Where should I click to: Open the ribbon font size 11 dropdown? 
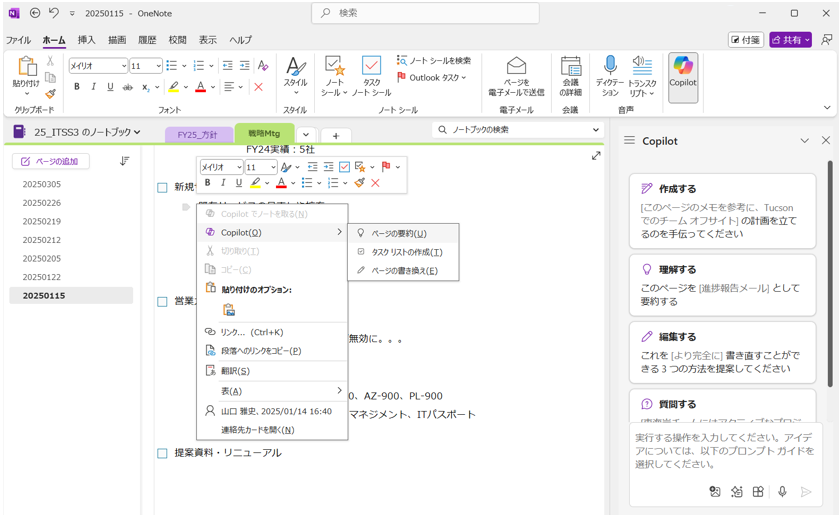pyautogui.click(x=158, y=66)
